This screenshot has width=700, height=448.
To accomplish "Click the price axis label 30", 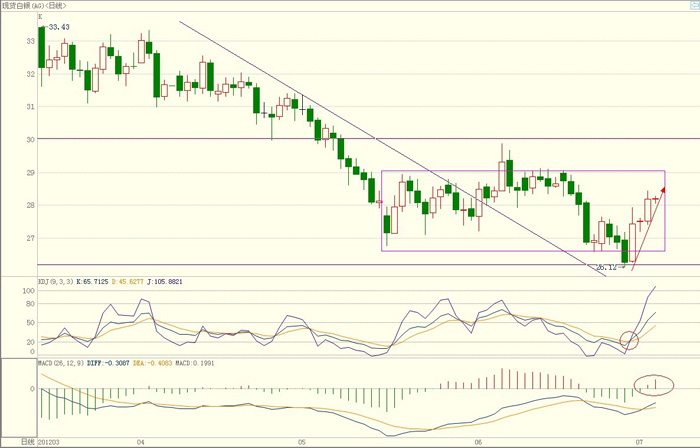I will pos(30,140).
